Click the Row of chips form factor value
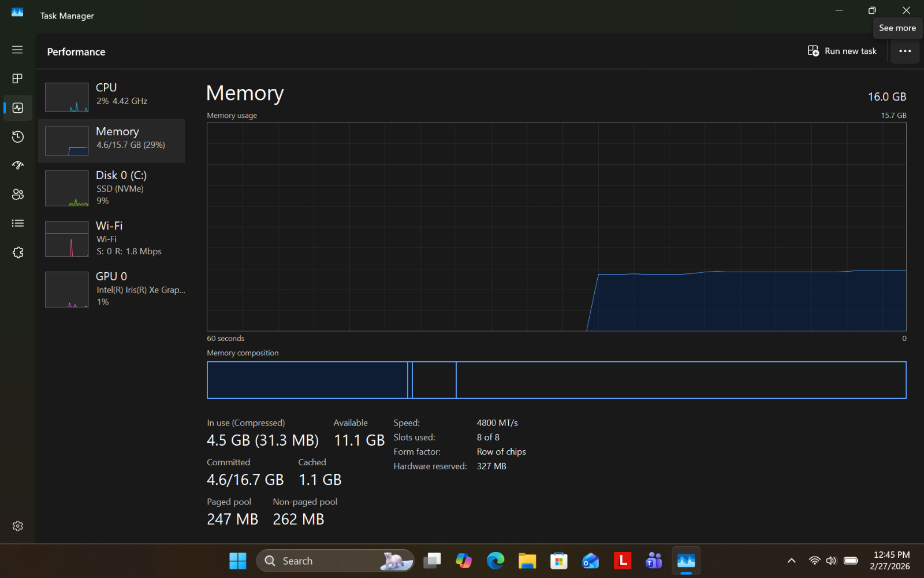This screenshot has height=578, width=924. click(x=501, y=452)
